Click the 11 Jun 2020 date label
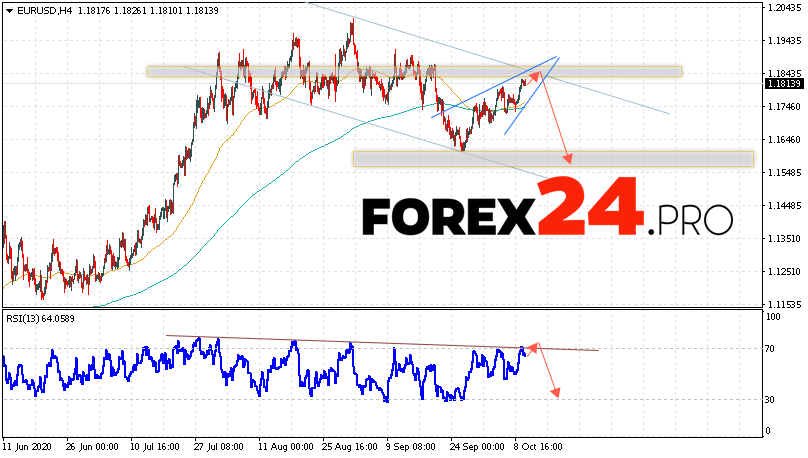The width and height of the screenshot is (808, 458). 27,447
